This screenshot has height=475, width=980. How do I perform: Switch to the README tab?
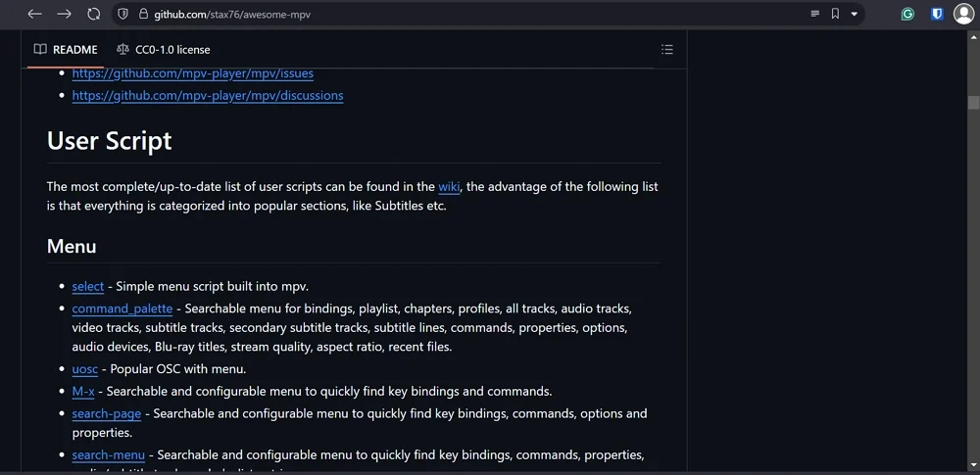[66, 49]
